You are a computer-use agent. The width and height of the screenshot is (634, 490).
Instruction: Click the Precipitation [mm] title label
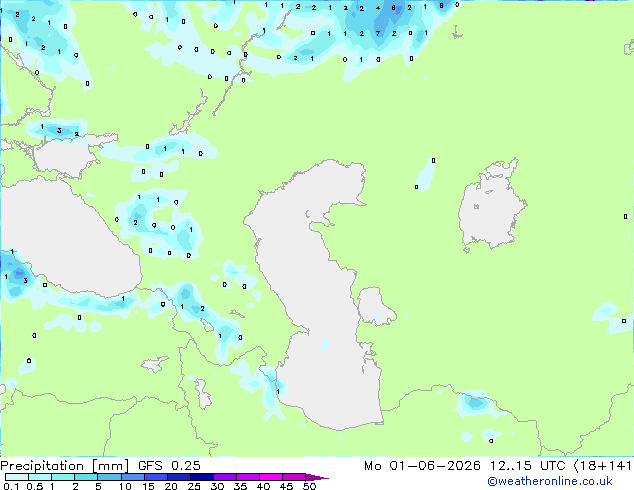[x=64, y=466]
